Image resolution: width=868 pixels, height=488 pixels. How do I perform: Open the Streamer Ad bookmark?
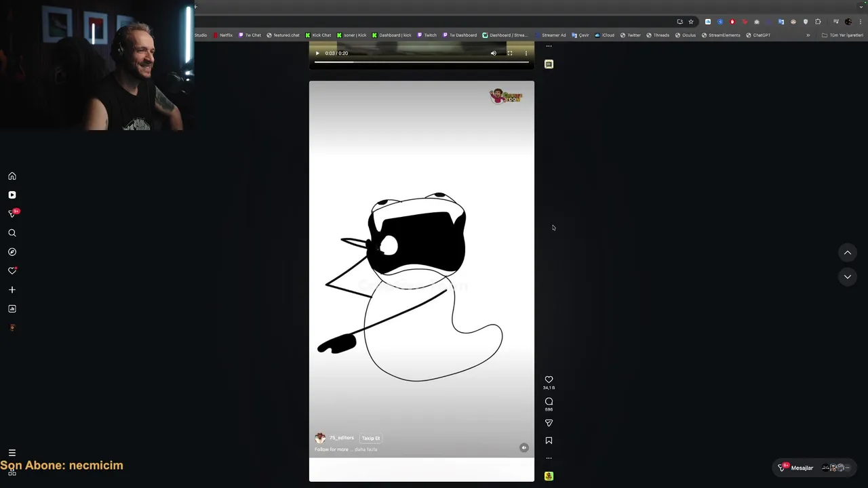550,35
